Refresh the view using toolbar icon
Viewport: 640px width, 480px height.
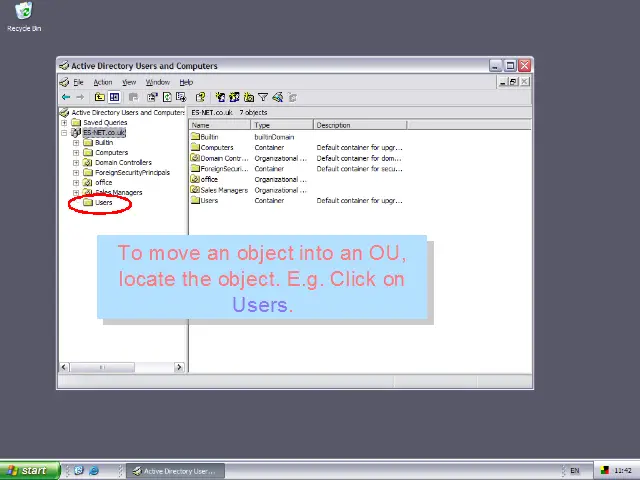pyautogui.click(x=167, y=97)
